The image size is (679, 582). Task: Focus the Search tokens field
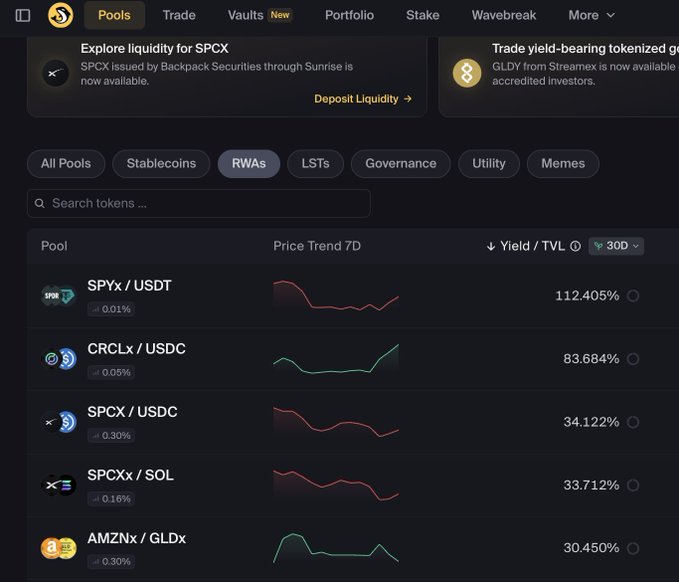tap(199, 203)
